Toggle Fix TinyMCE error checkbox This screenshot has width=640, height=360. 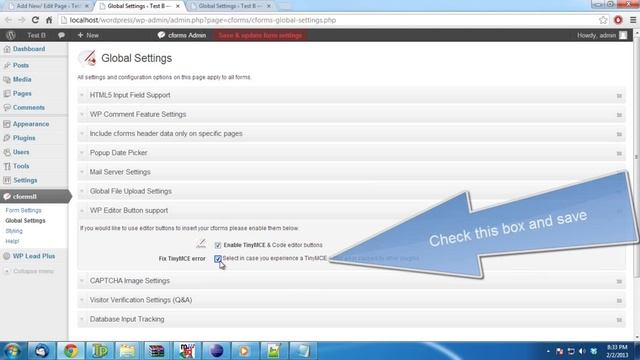(218, 259)
